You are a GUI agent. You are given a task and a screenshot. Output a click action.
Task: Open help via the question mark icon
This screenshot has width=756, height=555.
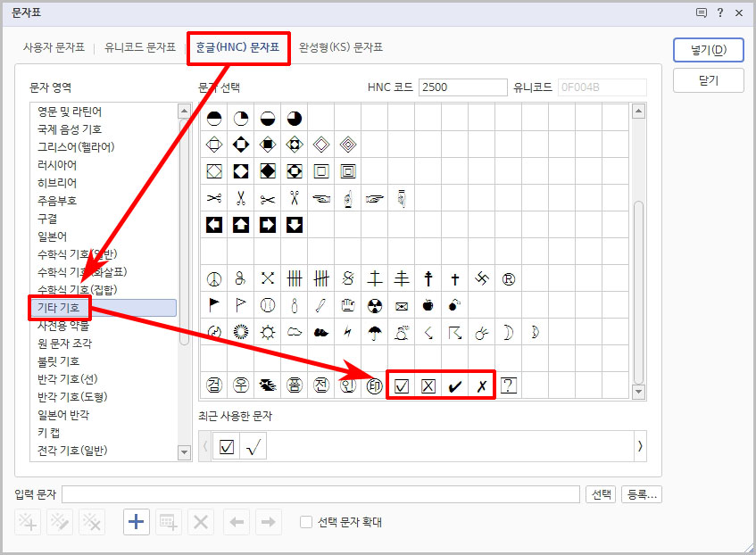719,12
